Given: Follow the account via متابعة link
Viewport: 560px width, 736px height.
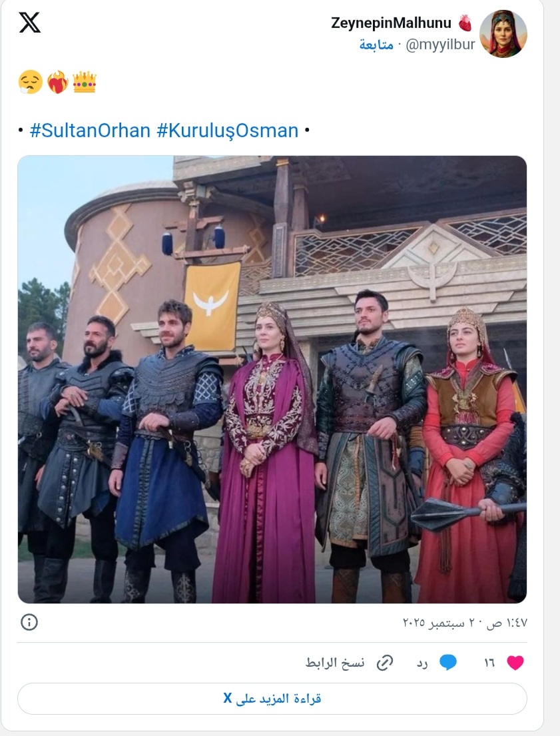Looking at the screenshot, I should pos(376,45).
